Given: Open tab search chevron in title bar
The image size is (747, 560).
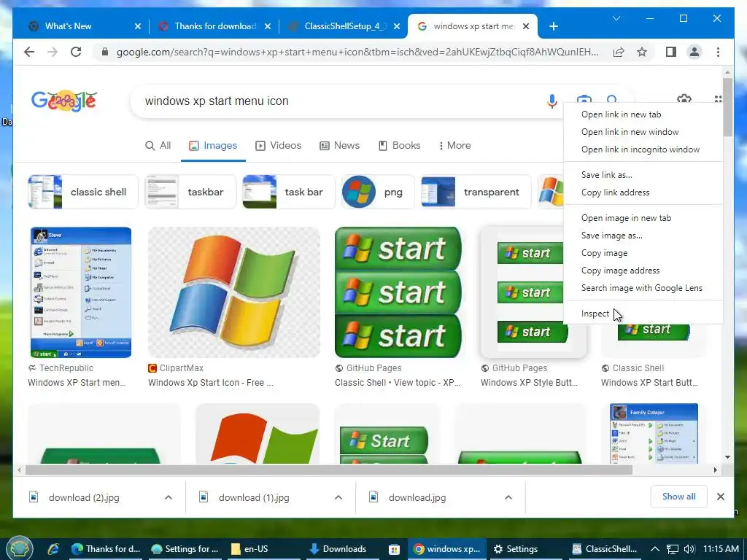Looking at the screenshot, I should 616,18.
